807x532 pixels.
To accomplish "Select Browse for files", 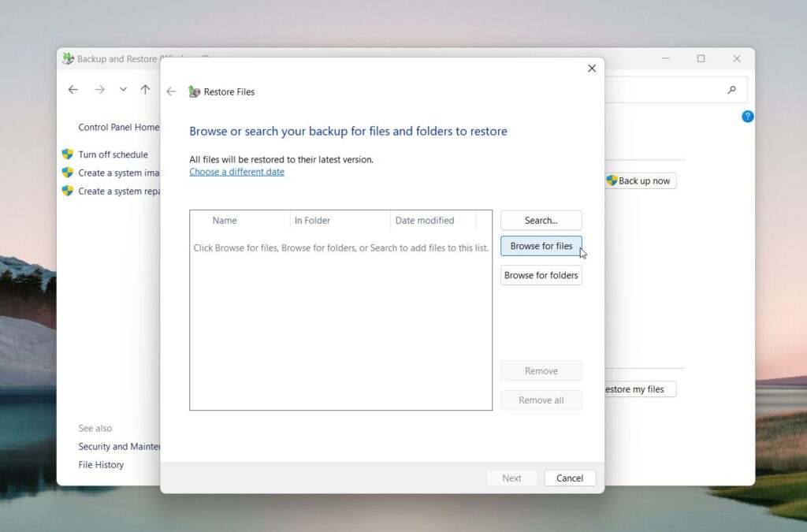I will coord(541,246).
